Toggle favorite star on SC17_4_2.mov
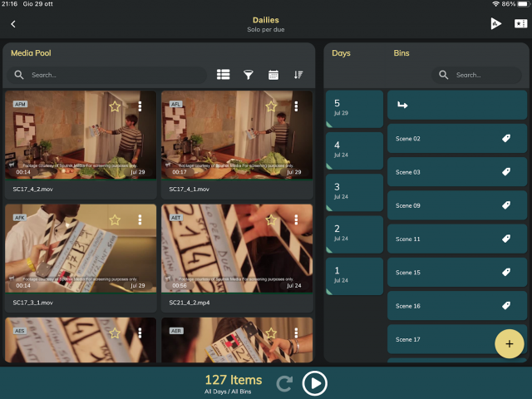Screen dimensions: 532x399 [x=116, y=106]
